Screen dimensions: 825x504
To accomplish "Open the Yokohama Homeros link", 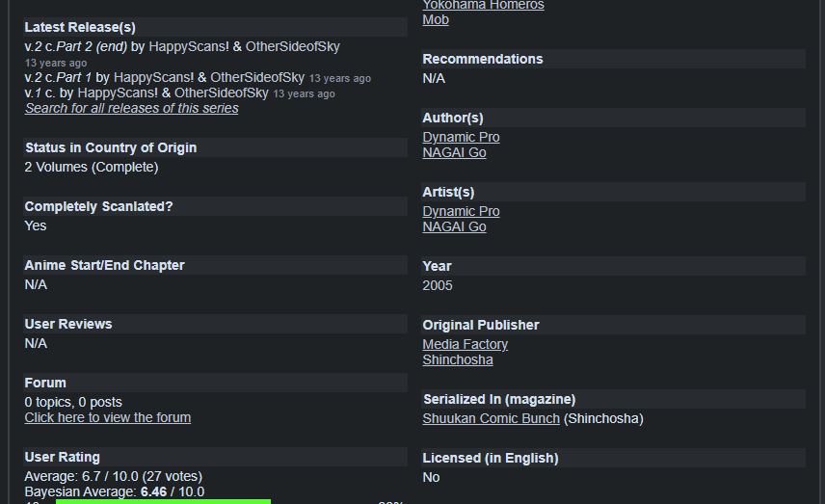I will [483, 5].
